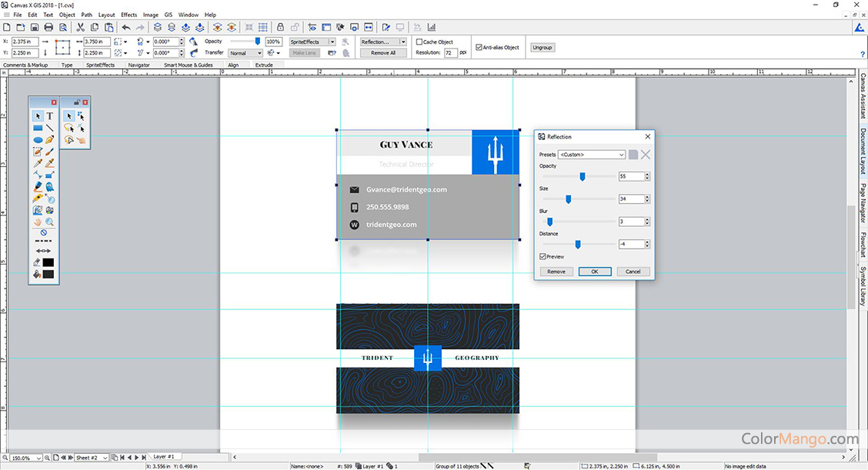Click the Undo arrow icon
The height and width of the screenshot is (470, 868).
(x=126, y=27)
